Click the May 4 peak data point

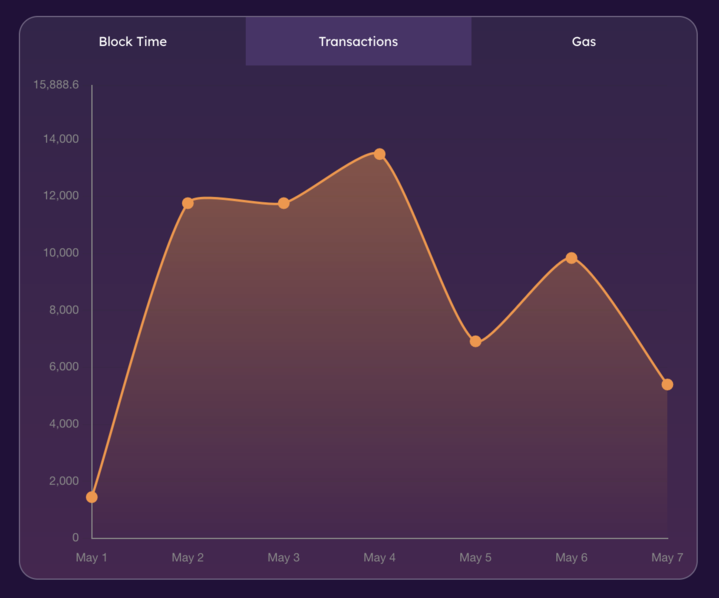[x=380, y=154]
